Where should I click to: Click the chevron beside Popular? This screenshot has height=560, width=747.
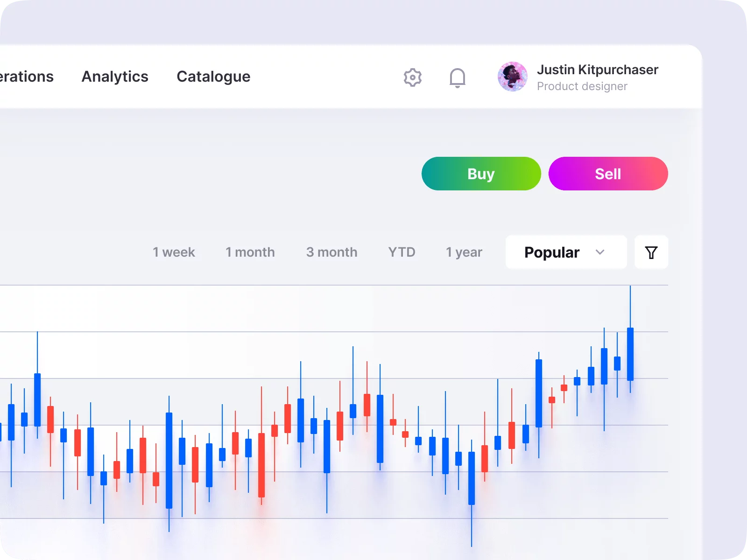[x=600, y=252]
